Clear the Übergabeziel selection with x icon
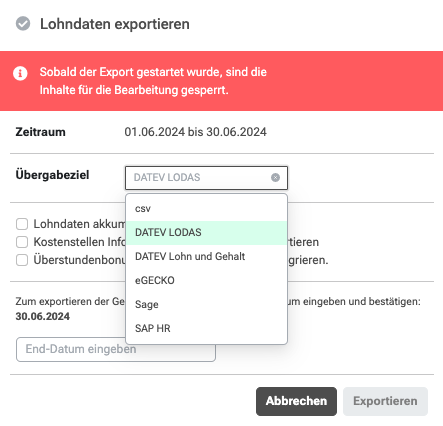The image size is (443, 426). (275, 178)
